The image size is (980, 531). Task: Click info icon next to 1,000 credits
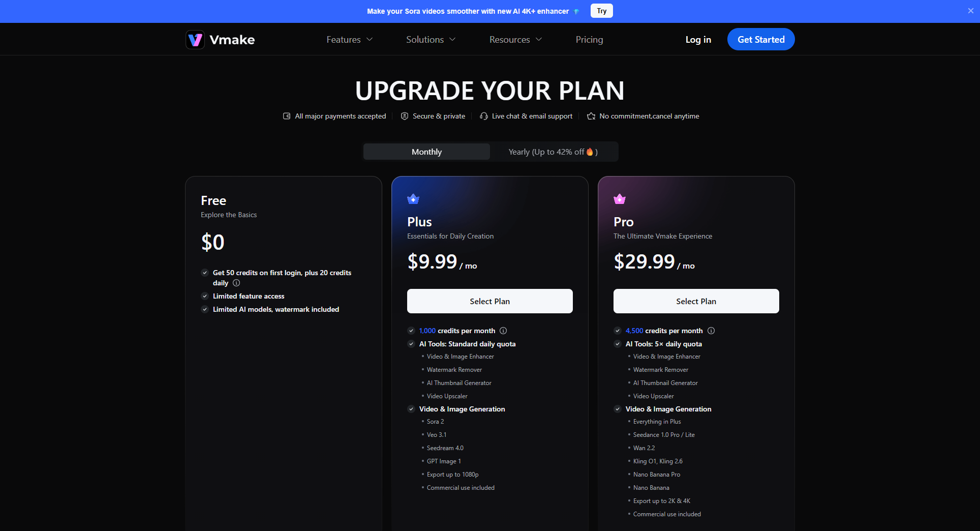tap(503, 331)
